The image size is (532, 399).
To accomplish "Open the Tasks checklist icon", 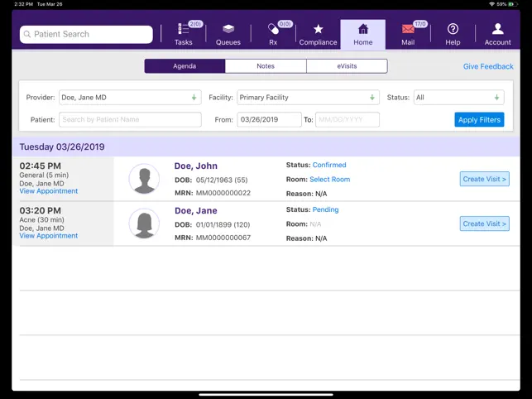I will pos(183,29).
